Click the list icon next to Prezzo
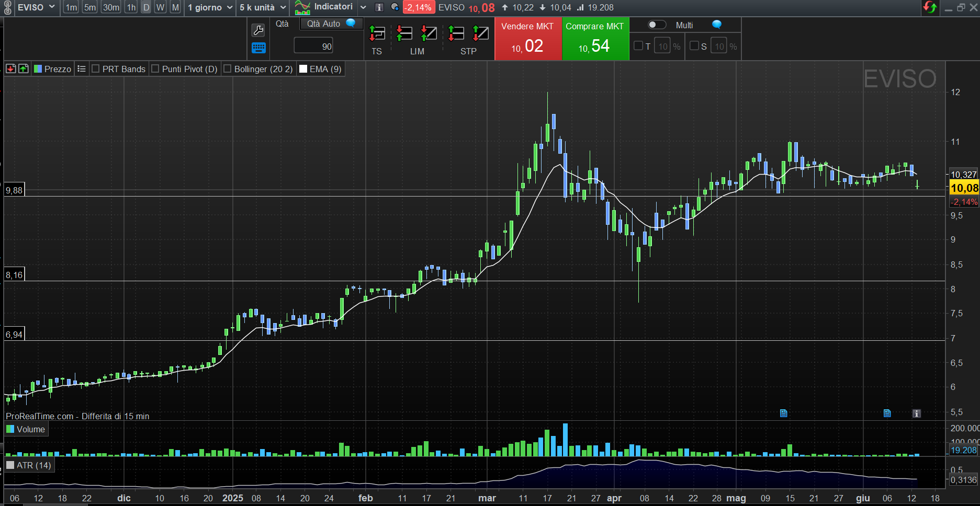The image size is (980, 506). pos(81,69)
